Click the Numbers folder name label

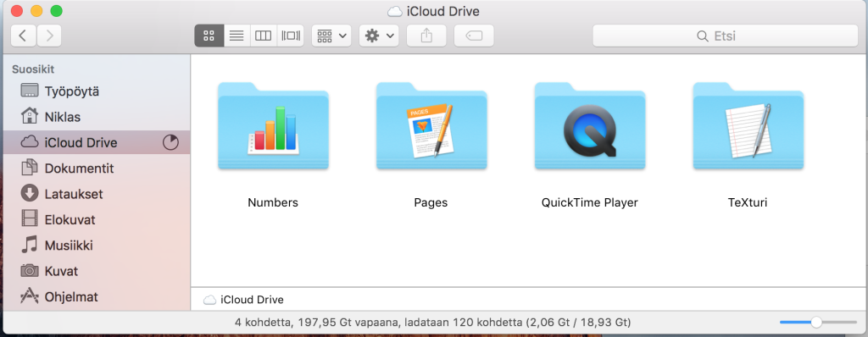273,202
